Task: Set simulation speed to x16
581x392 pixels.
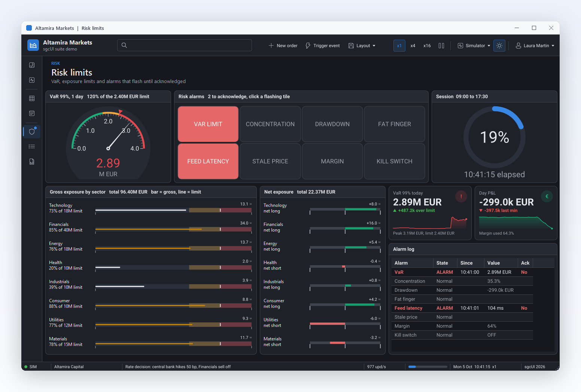Action: [x=427, y=46]
